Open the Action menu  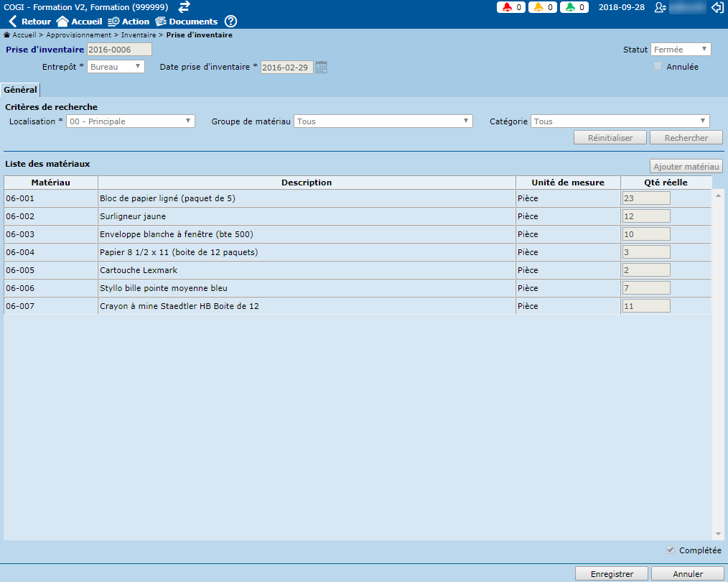(129, 22)
